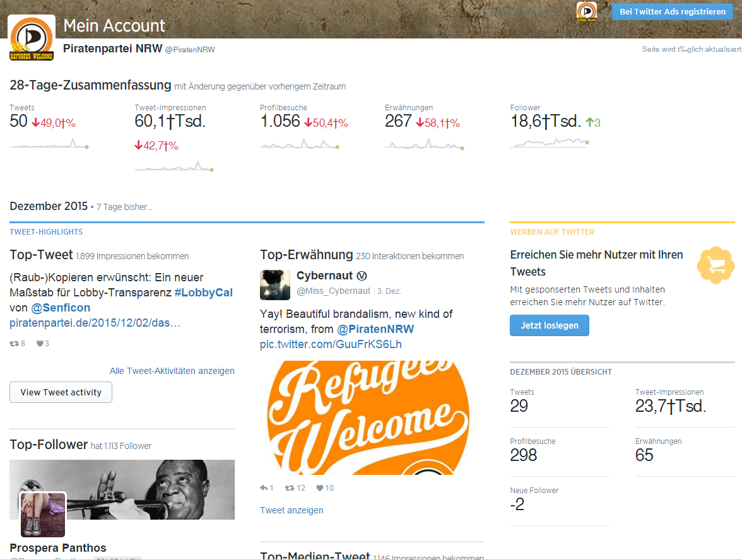Click the Cybernaut name link
This screenshot has height=560, width=742.
[324, 275]
